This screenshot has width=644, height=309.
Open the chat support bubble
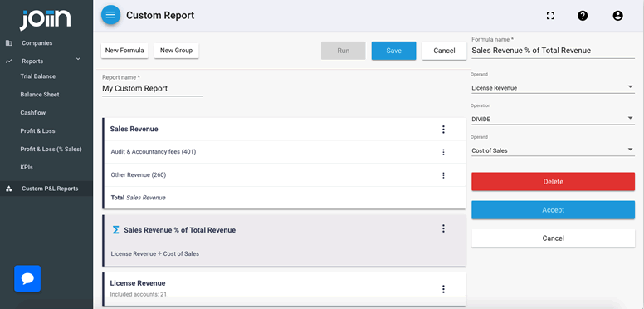27,278
